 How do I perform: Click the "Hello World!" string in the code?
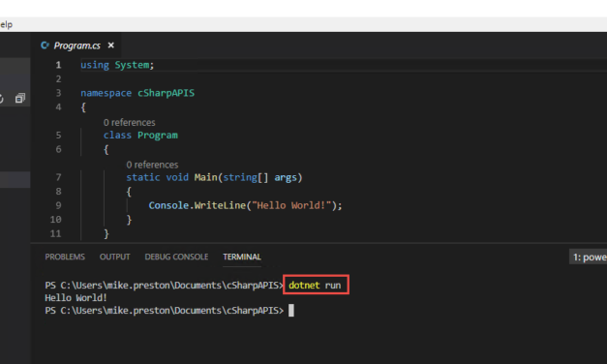[291, 205]
